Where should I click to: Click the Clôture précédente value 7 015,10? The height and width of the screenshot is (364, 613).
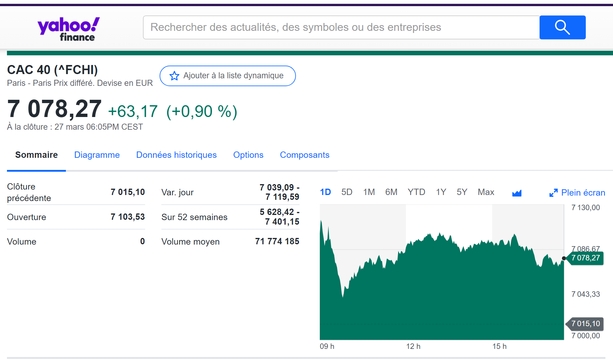click(128, 192)
